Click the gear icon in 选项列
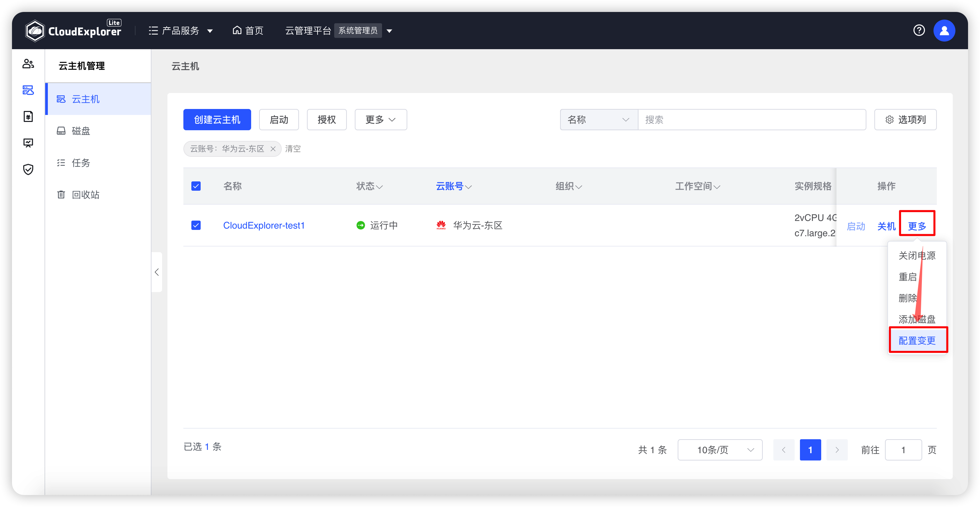This screenshot has height=507, width=980. [889, 120]
